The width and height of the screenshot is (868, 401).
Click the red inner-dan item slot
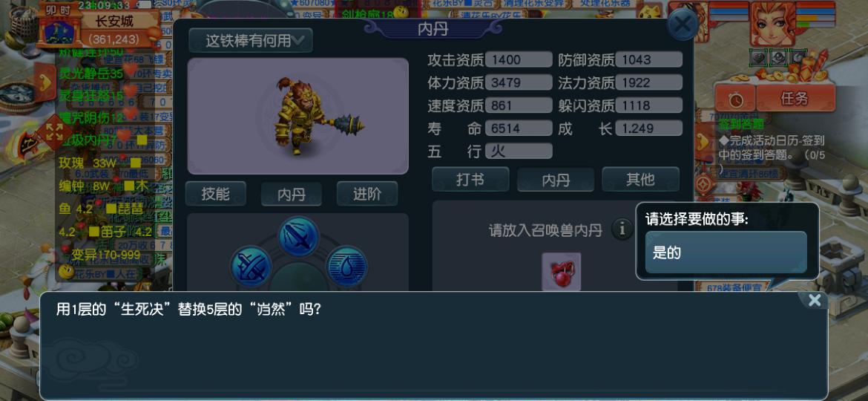click(562, 272)
